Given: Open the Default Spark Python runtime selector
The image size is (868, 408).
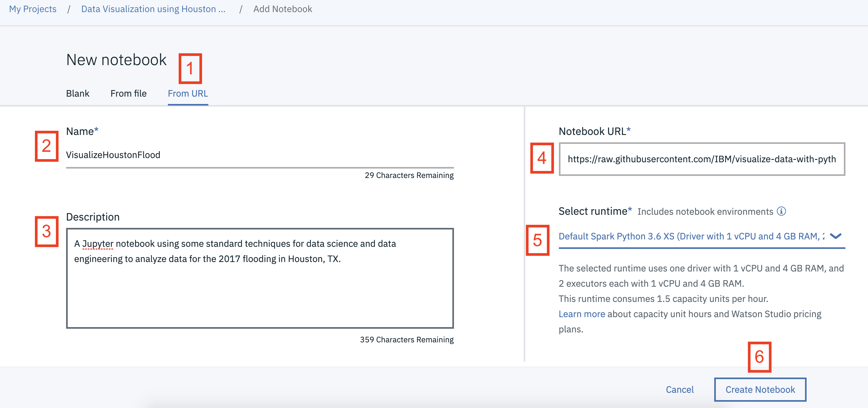Looking at the screenshot, I should point(691,236).
